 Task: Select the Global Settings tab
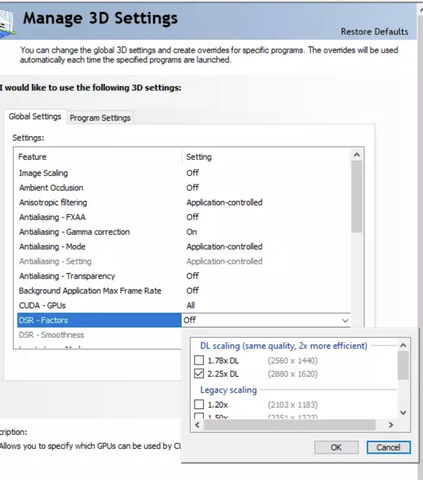35,117
